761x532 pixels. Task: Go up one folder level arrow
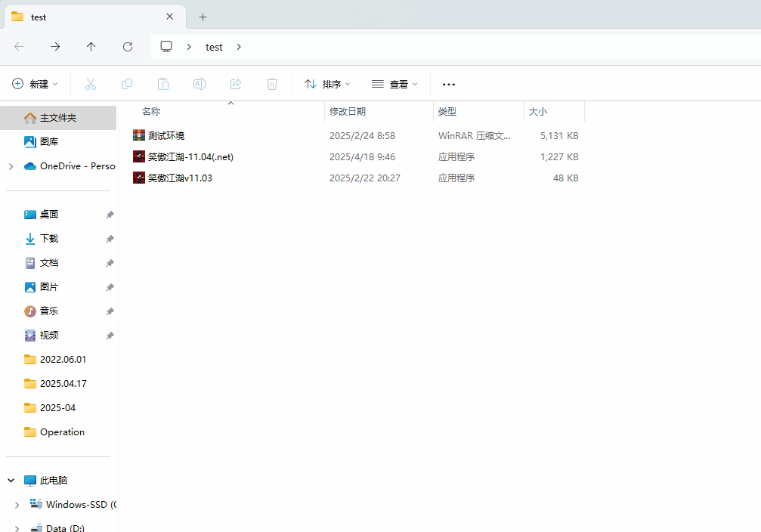(91, 47)
